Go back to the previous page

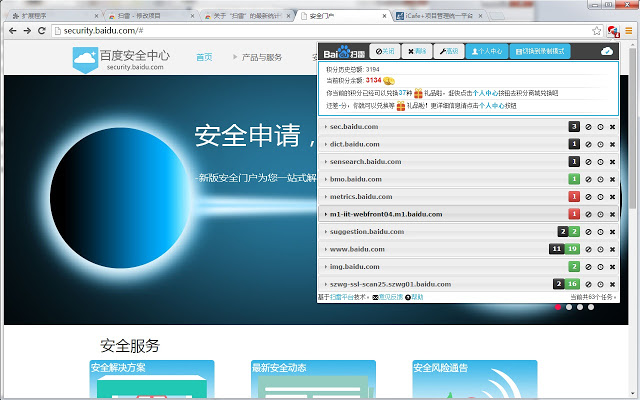tap(13, 31)
